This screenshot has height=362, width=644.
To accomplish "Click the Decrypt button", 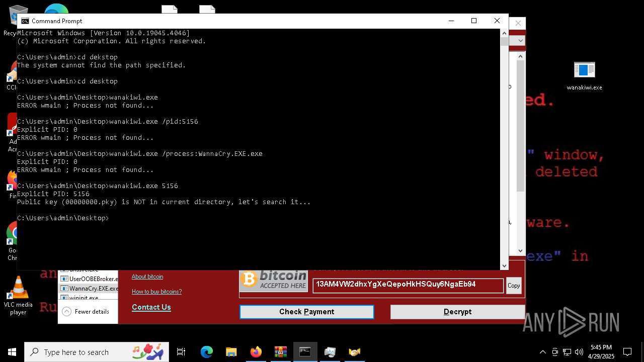I will point(457,312).
